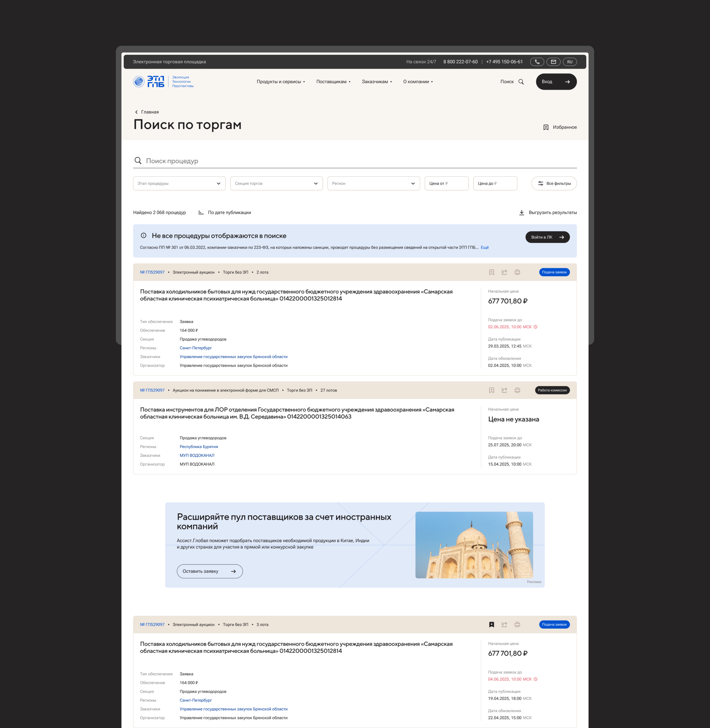Open search via magnifier icon in header

pyautogui.click(x=521, y=82)
